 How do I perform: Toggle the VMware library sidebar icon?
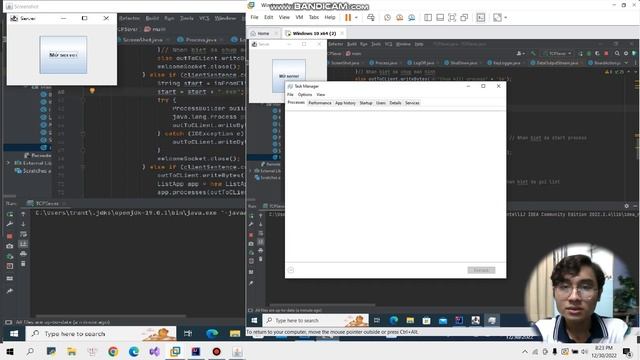coord(428,18)
